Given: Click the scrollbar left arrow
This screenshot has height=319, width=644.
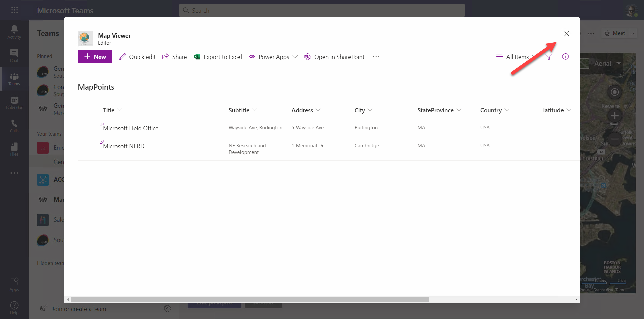Looking at the screenshot, I should coord(68,299).
